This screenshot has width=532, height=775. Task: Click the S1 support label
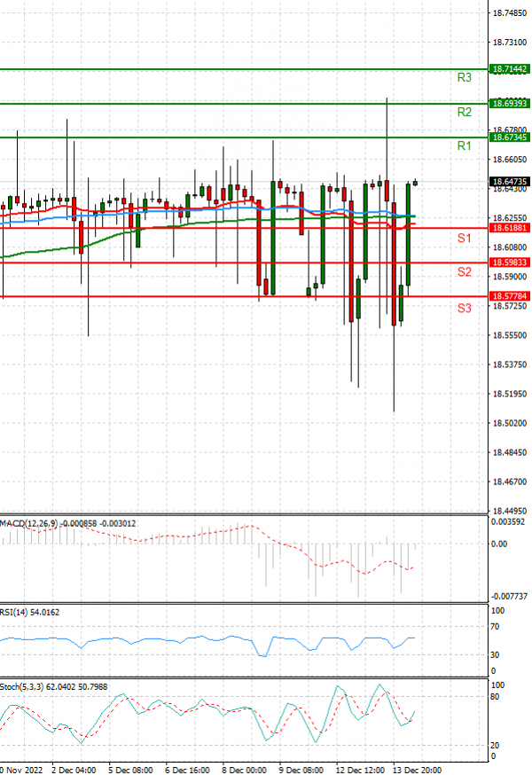(464, 239)
